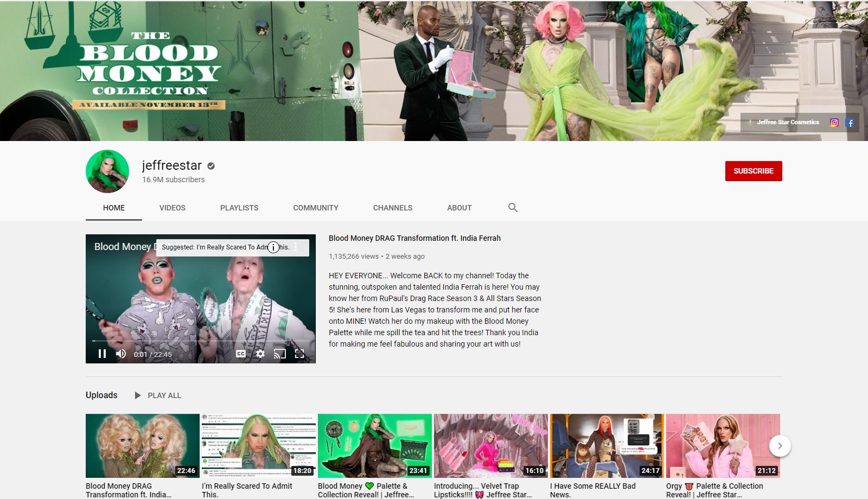This screenshot has height=499, width=868.
Task: Enter fullscreen mode on the player
Action: 299,354
